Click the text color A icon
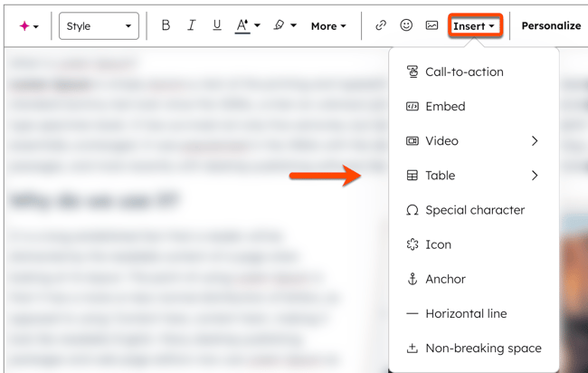The image size is (588, 373). [x=242, y=25]
